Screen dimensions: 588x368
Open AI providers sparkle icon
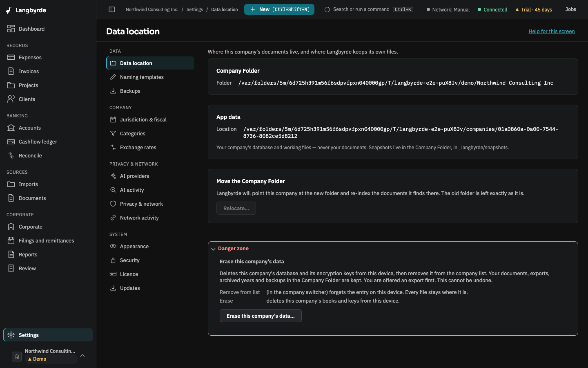pyautogui.click(x=113, y=176)
